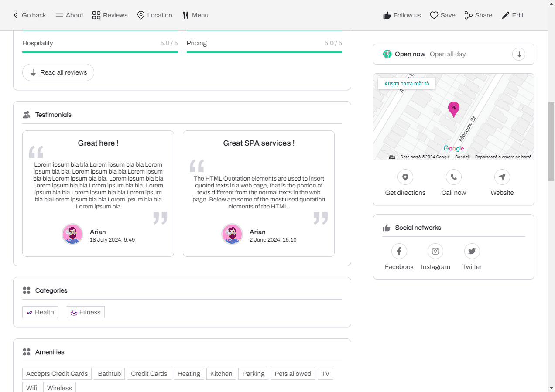Click the Share button
Screen dimensions: 555x392
(x=478, y=15)
